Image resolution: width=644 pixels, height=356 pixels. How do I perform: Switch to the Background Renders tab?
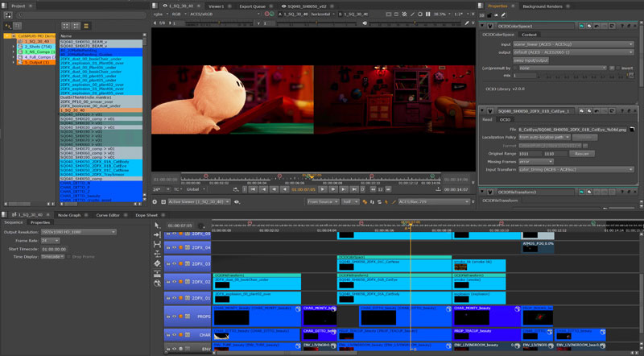(542, 6)
